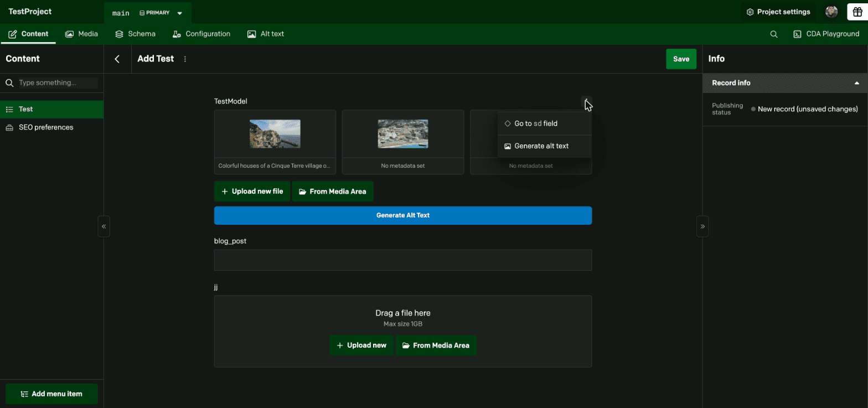The image size is (868, 408).
Task: Click From Media Area under TestModel
Action: click(333, 192)
